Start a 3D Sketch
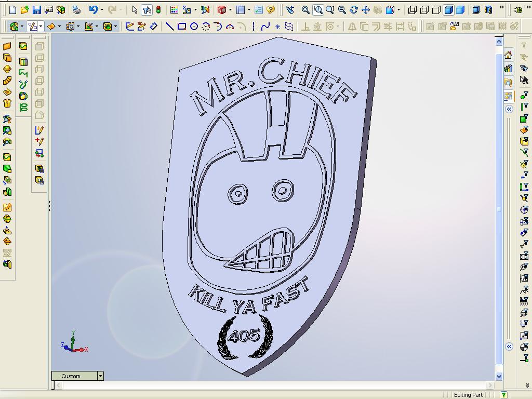This screenshot has width=532, height=399. coord(141,26)
